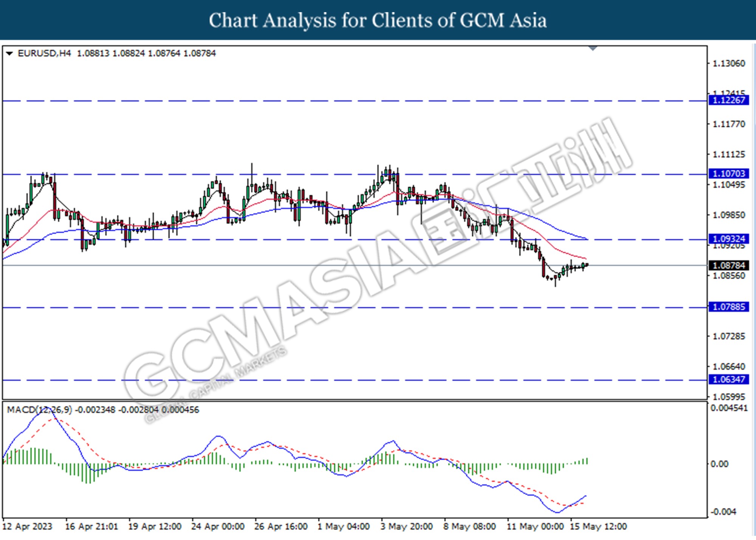Click the 11 May 00:00 time label
Image resolution: width=756 pixels, height=540 pixels.
[535, 526]
